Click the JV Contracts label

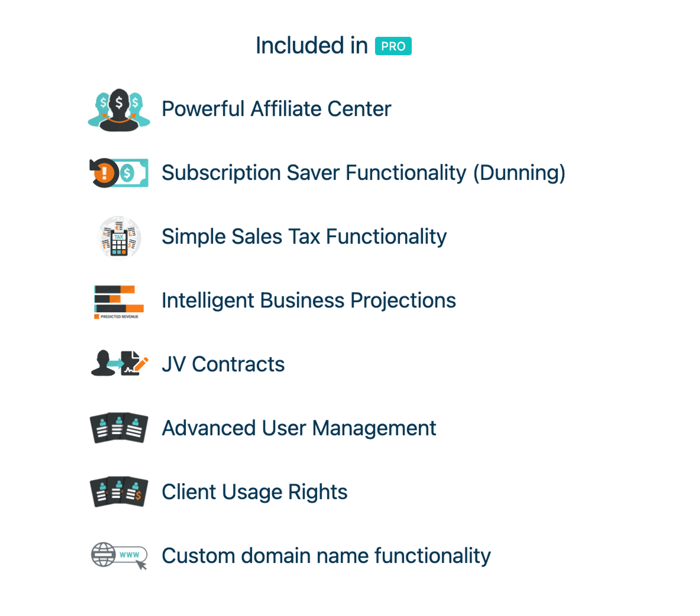coord(223,364)
